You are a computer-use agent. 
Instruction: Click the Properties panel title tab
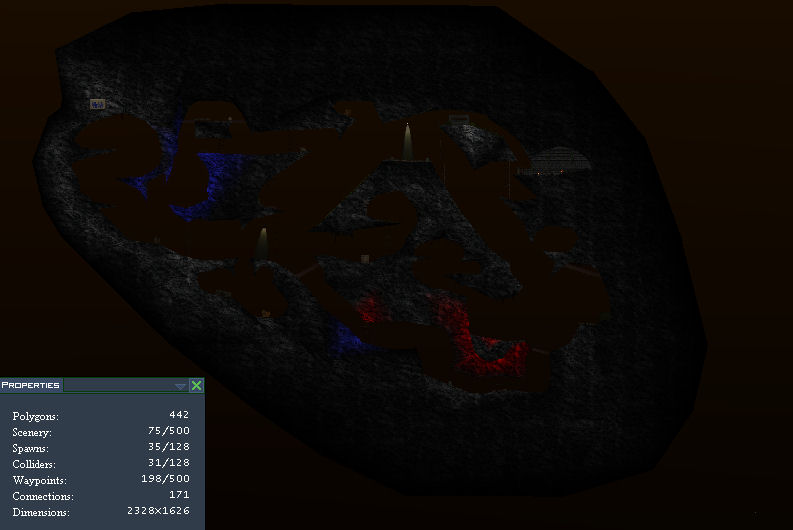(31, 385)
